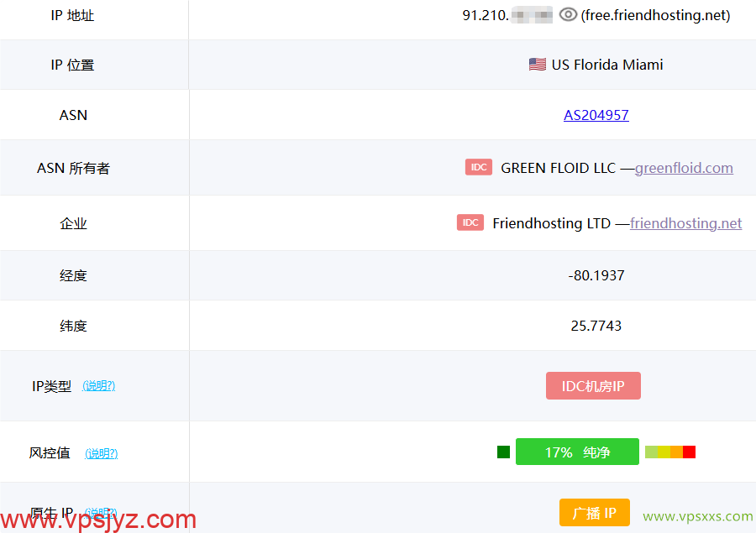
Task: Click the light green risk scale square
Action: 651,452
